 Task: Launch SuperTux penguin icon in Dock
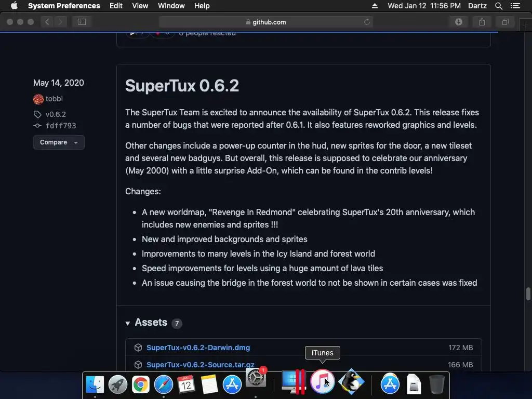[x=352, y=382]
